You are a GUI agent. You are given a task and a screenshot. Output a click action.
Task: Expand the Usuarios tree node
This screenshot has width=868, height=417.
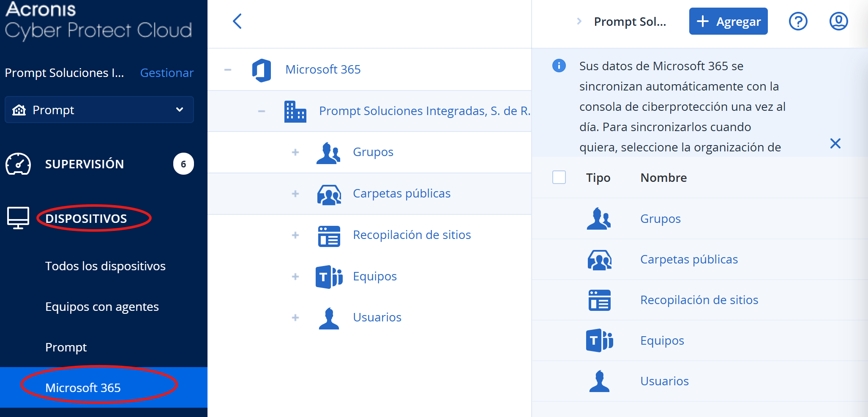point(295,318)
